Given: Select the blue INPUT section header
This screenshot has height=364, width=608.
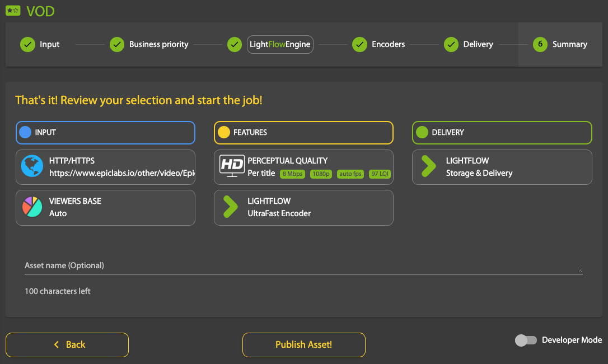Looking at the screenshot, I should click(105, 133).
